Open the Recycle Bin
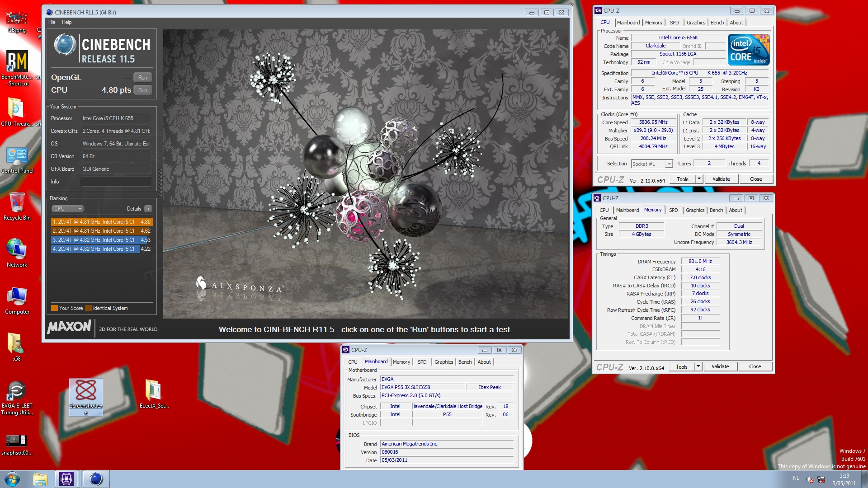 17,206
